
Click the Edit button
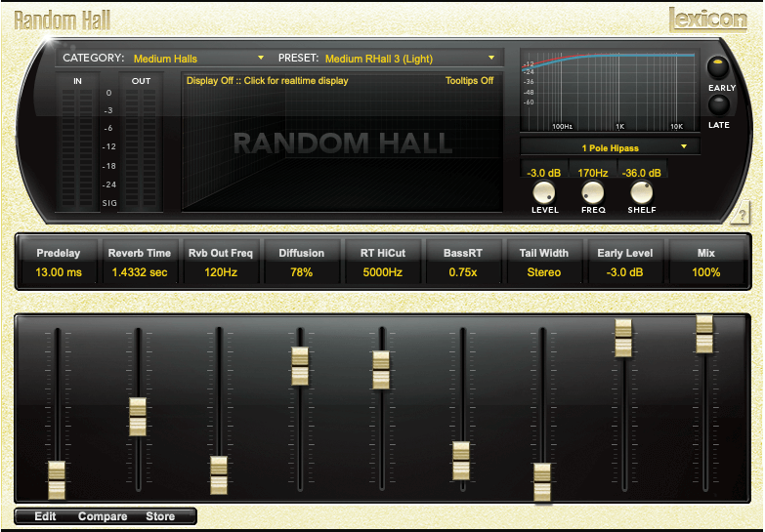[x=45, y=516]
